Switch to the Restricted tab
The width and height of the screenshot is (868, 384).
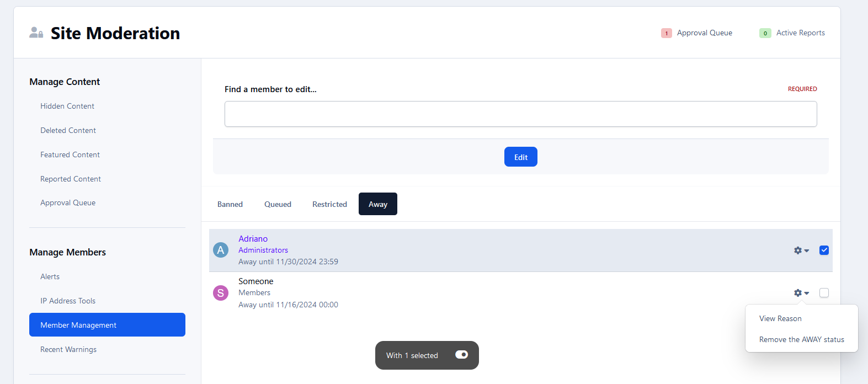[329, 204]
